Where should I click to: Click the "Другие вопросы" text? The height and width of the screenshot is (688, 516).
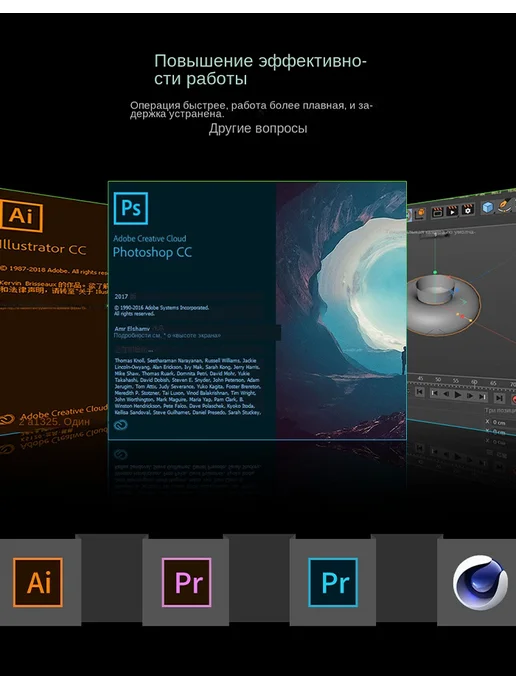(x=258, y=128)
